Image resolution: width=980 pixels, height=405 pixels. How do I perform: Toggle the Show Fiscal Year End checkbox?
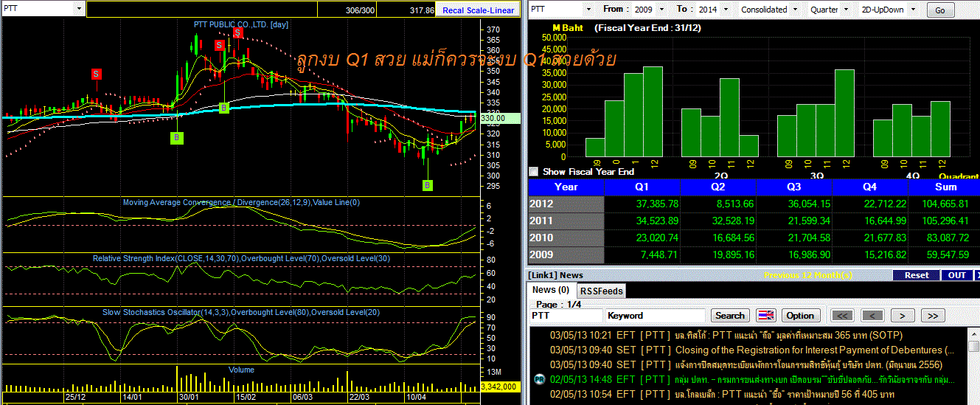(x=533, y=171)
